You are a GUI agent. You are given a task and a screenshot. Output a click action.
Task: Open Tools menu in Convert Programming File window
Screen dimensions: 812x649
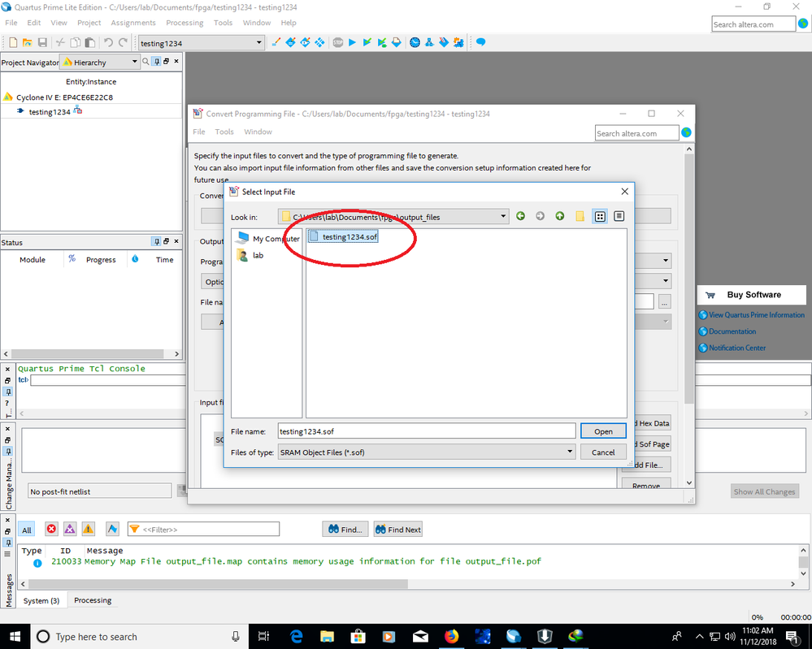click(224, 132)
